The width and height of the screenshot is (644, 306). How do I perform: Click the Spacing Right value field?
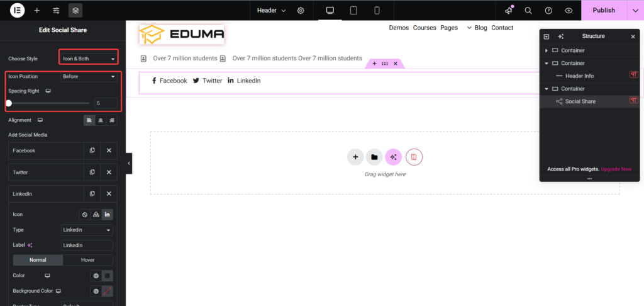click(x=106, y=103)
